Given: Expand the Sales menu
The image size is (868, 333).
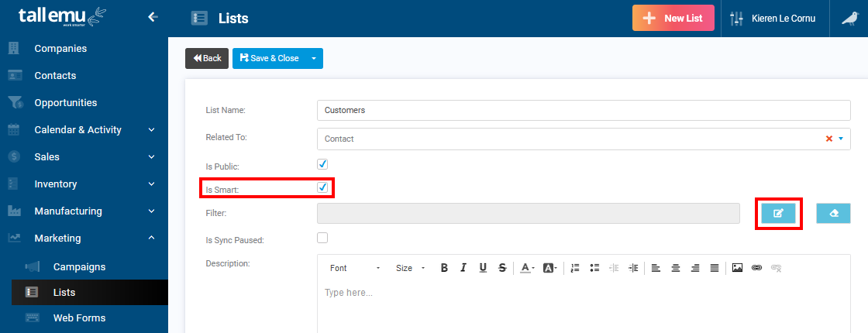Looking at the screenshot, I should pos(151,156).
